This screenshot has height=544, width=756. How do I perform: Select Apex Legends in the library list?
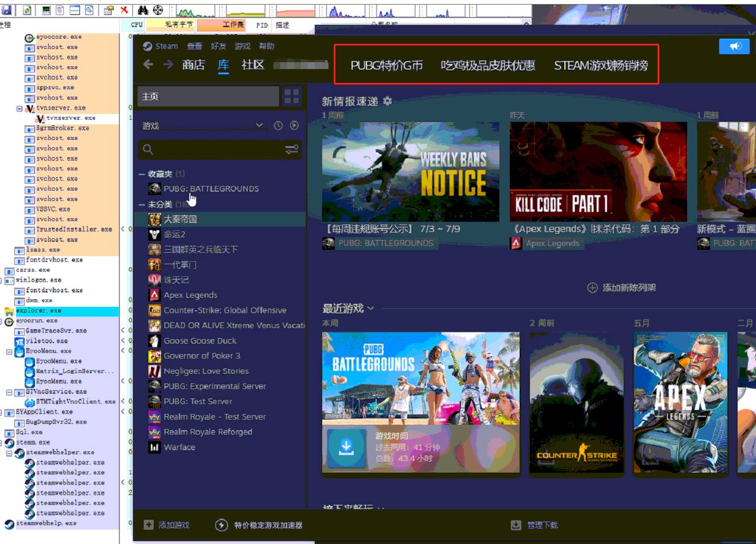(x=190, y=295)
